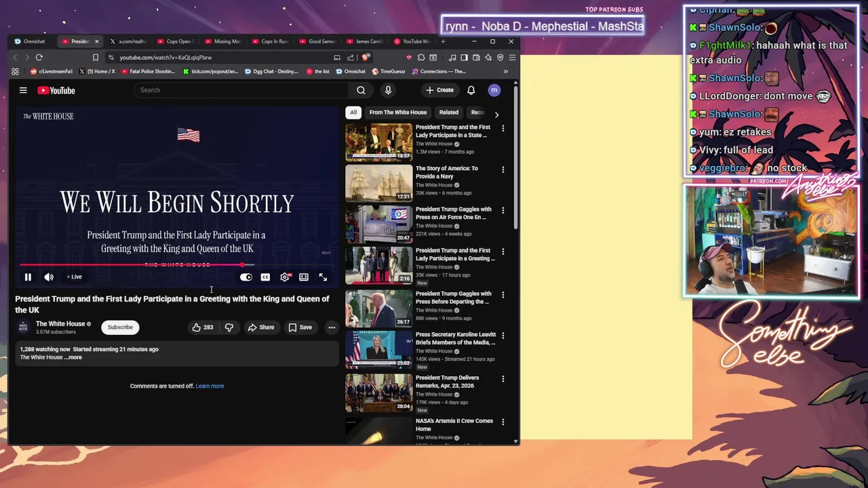
Task: Save the video to playlist
Action: click(x=300, y=327)
